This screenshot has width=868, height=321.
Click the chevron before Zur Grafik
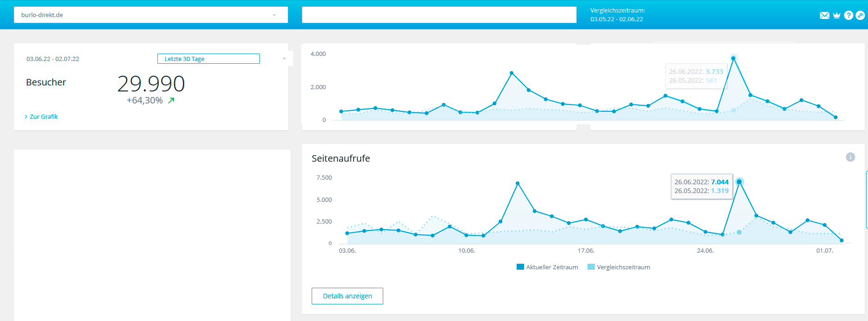pyautogui.click(x=26, y=117)
